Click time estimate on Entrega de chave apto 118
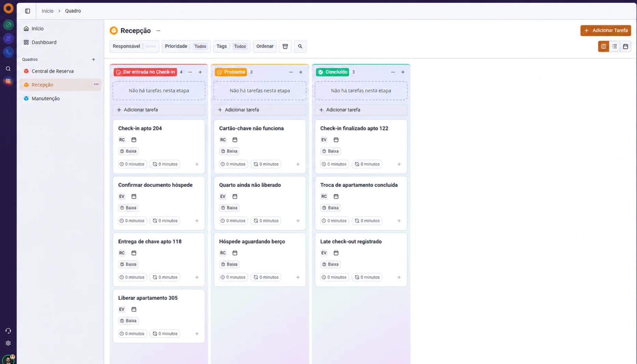Image resolution: width=637 pixels, height=364 pixels. [x=132, y=277]
